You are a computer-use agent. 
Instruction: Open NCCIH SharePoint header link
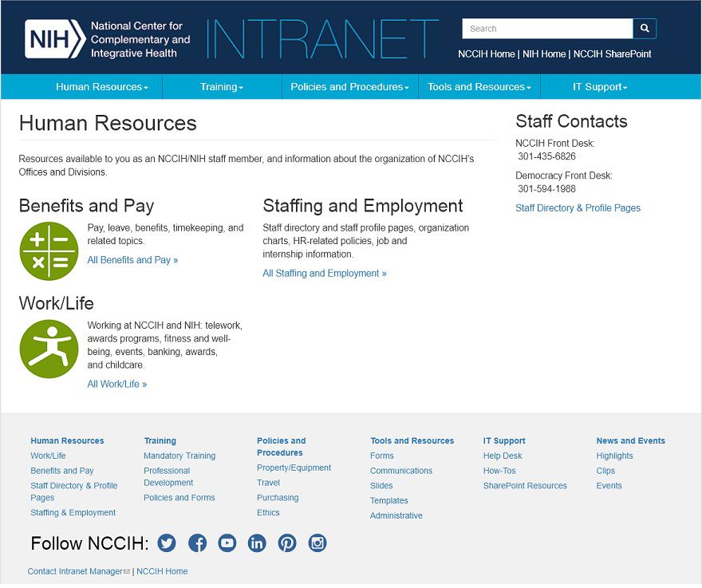[x=612, y=53]
